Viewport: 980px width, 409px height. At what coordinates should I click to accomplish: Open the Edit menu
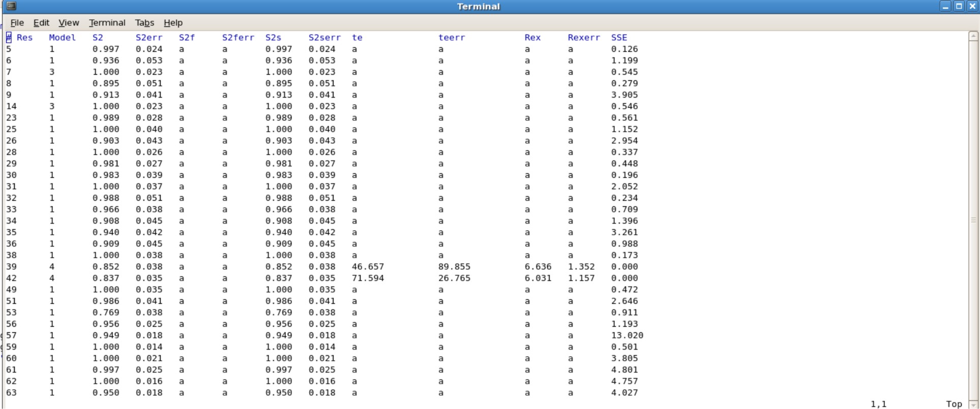(x=41, y=23)
